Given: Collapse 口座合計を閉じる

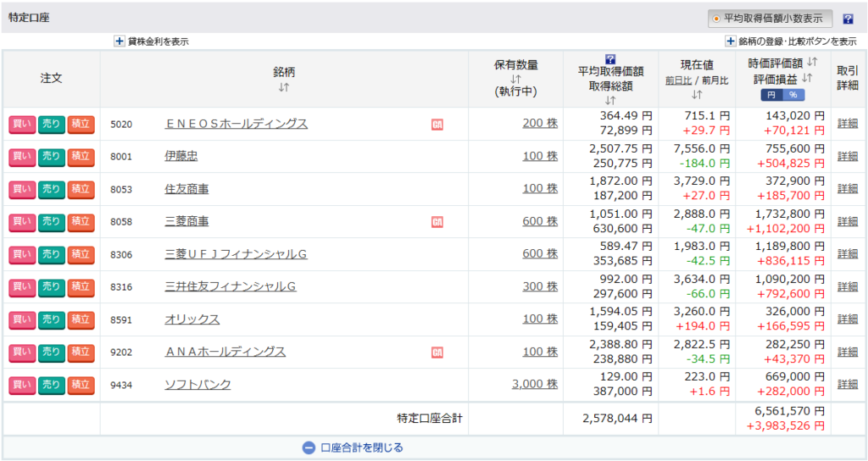Looking at the screenshot, I should [353, 447].
